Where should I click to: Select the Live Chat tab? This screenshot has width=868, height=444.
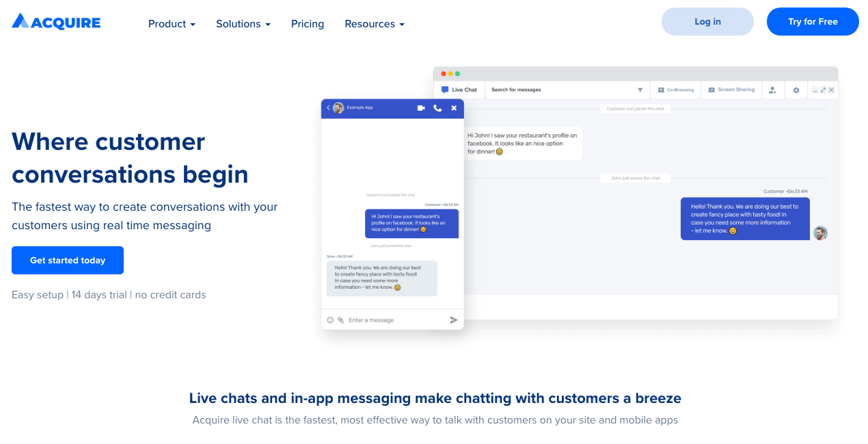click(x=459, y=90)
